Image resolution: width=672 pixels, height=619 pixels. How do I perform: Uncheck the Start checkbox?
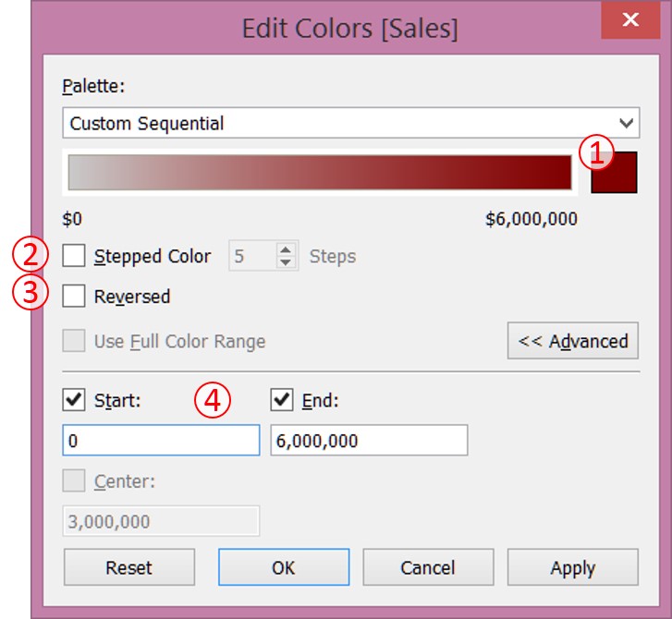(x=74, y=400)
